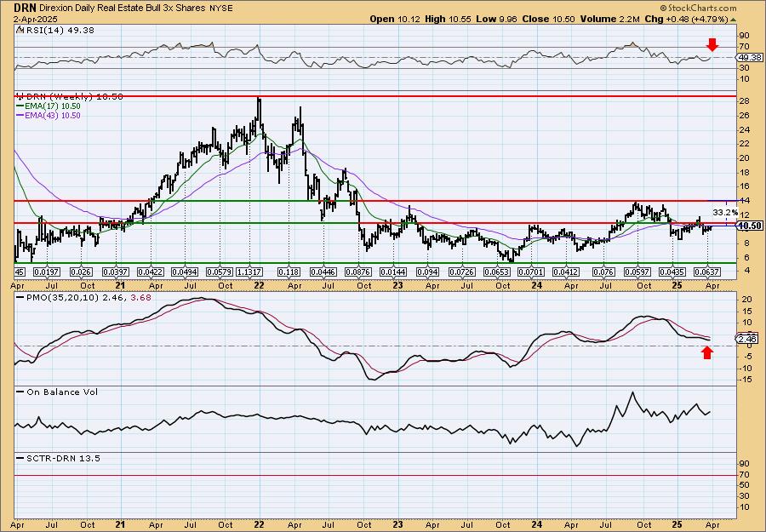Click the DRN ticker symbol in the header
The width and height of the screenshot is (766, 532).
[23, 8]
